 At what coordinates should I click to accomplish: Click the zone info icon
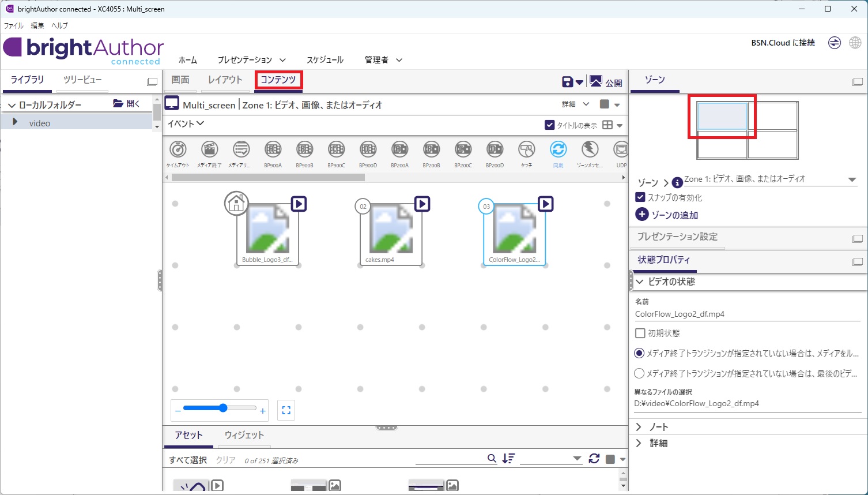coord(677,182)
